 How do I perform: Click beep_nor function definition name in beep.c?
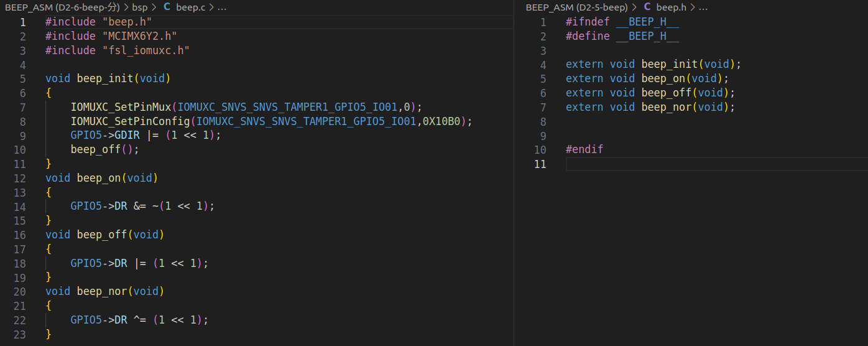pyautogui.click(x=101, y=291)
